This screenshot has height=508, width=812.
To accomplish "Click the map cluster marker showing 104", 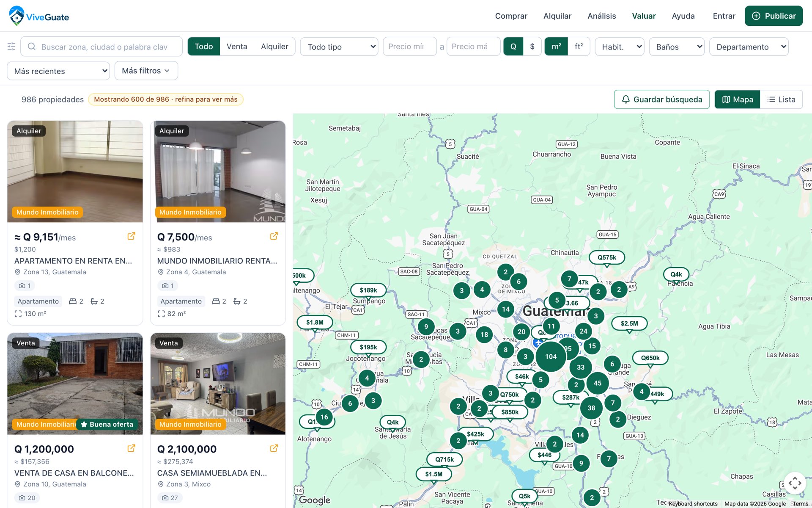I will [551, 356].
